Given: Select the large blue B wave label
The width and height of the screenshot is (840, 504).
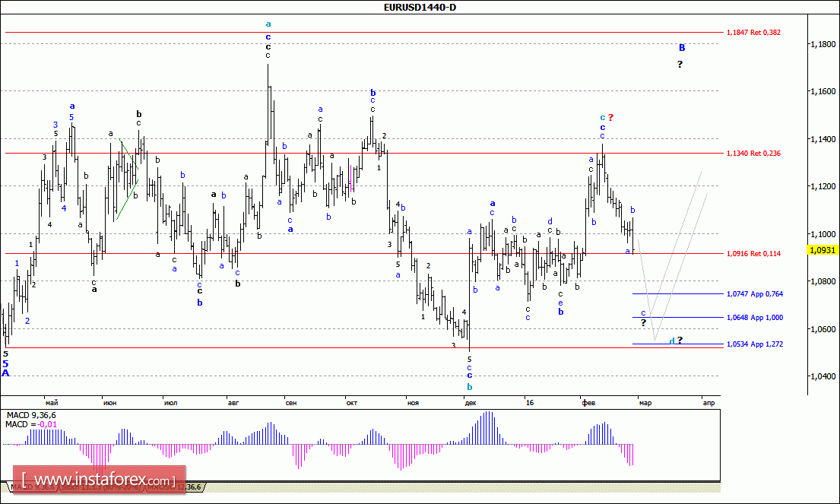Looking at the screenshot, I should pyautogui.click(x=682, y=47).
